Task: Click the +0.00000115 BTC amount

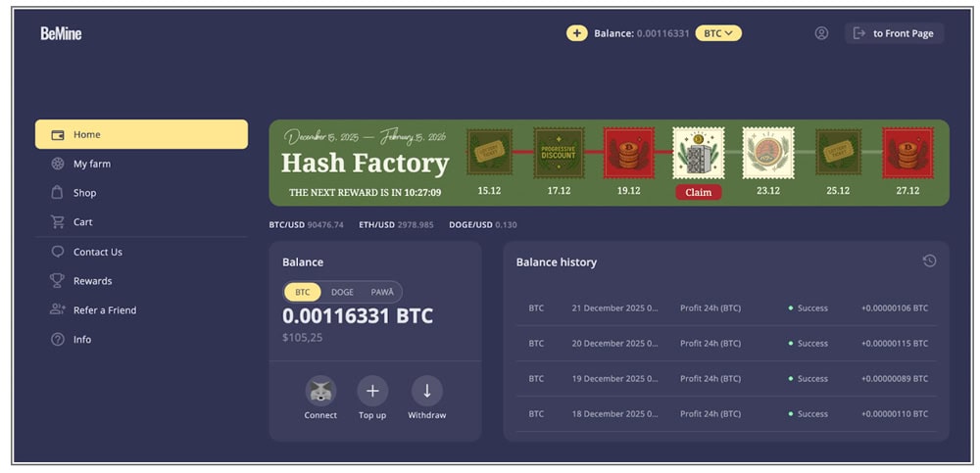Action: (x=895, y=343)
